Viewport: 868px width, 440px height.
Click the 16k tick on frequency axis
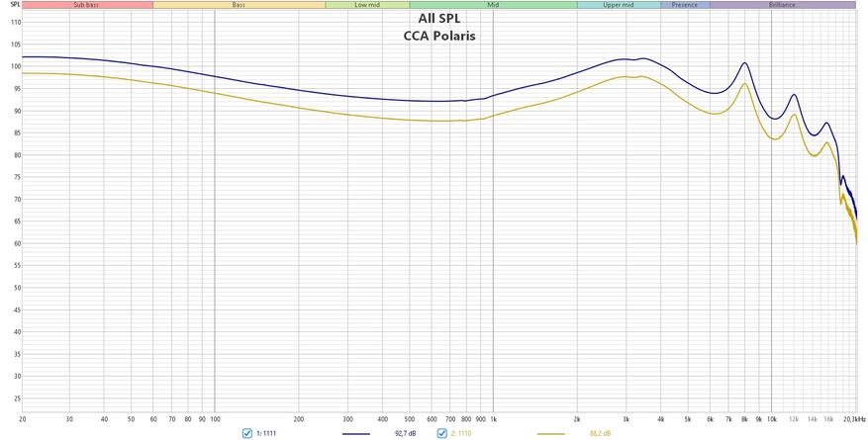828,419
